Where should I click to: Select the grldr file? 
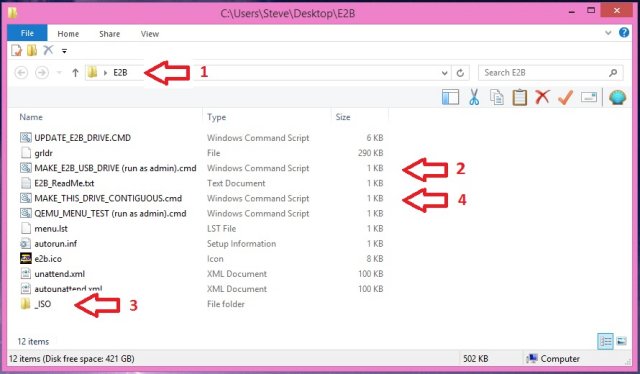[43, 153]
